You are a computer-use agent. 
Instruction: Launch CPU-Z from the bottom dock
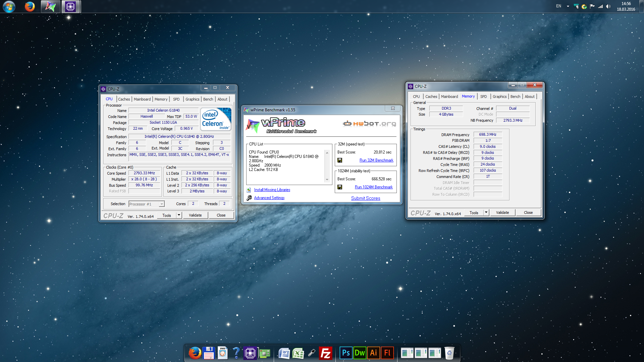(x=250, y=353)
